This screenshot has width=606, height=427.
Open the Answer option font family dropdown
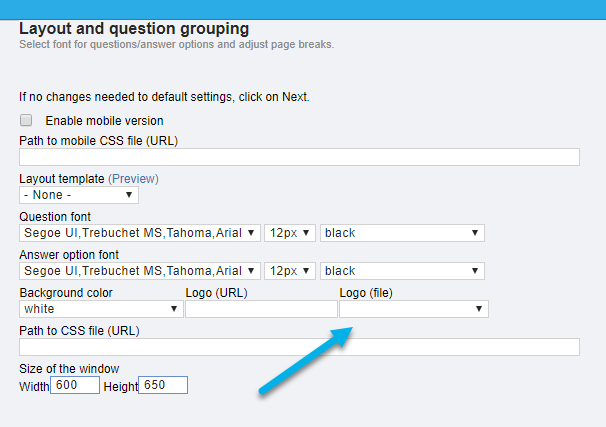[x=140, y=270]
